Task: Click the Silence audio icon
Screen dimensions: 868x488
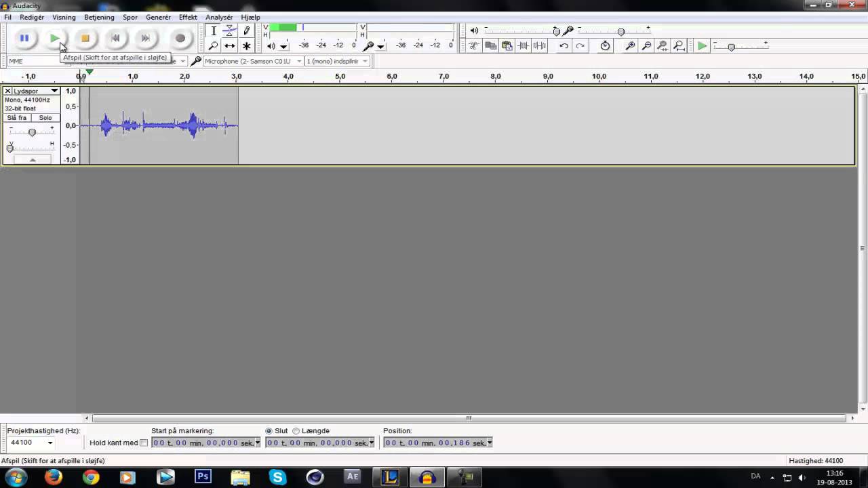Action: pos(539,46)
